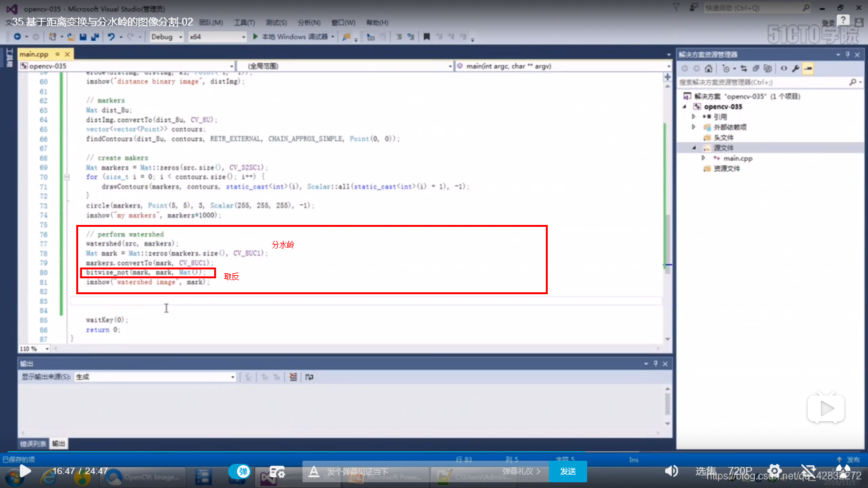Viewport: 868px width, 488px height.
Task: Click video player settings gear
Action: (774, 471)
